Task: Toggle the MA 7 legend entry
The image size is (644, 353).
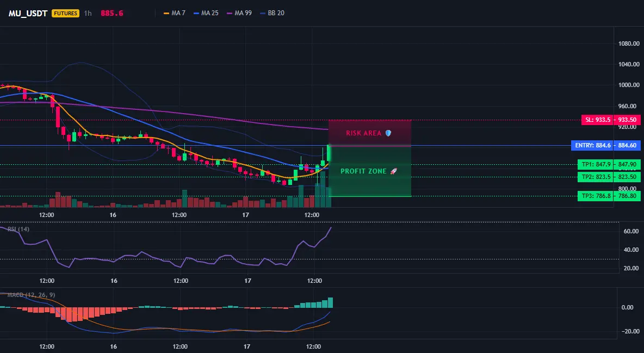Action: [175, 13]
